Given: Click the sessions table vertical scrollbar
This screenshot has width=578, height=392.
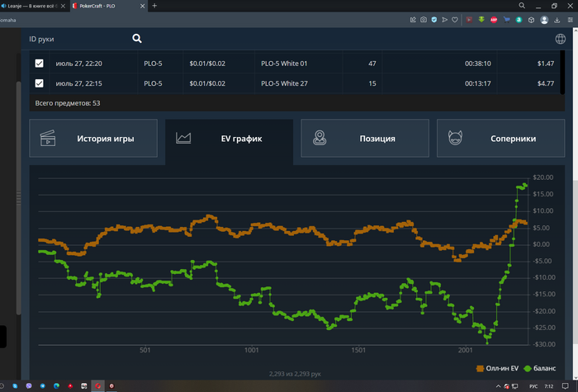Looking at the screenshot, I should (x=562, y=73).
